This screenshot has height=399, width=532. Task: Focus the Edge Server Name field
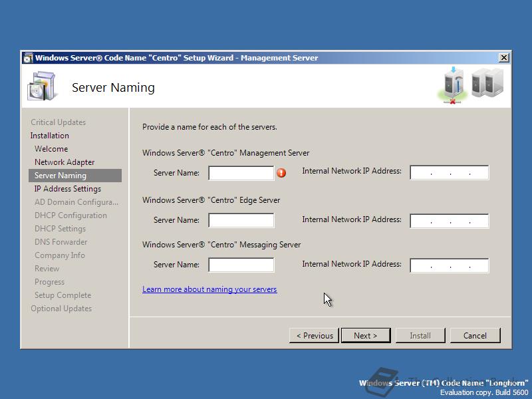241,220
